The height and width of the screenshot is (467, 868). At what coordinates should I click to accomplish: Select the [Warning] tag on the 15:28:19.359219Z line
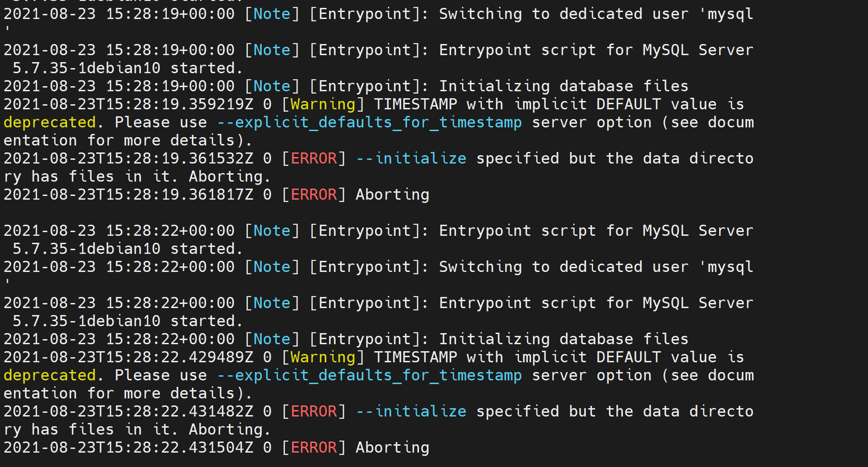pyautogui.click(x=323, y=104)
